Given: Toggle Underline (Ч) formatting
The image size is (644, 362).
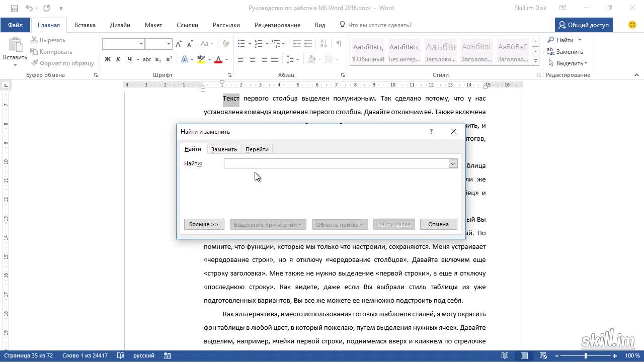Looking at the screenshot, I should pos(130,59).
